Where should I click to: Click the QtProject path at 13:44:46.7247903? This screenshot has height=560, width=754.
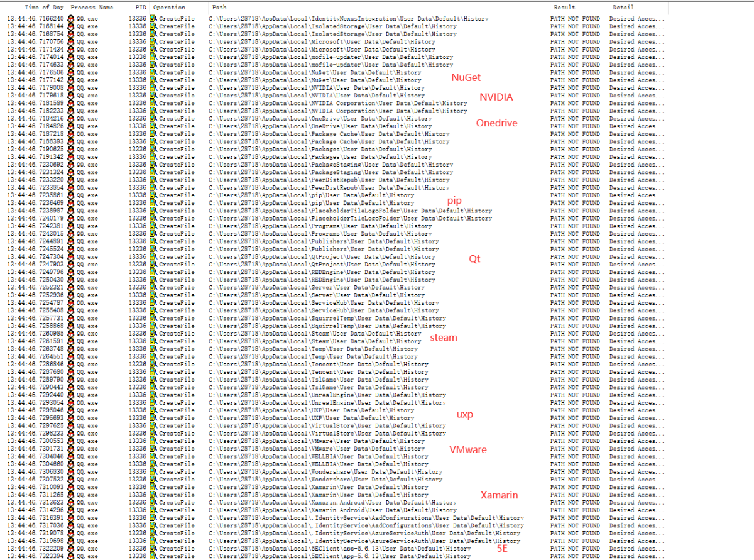(x=322, y=265)
